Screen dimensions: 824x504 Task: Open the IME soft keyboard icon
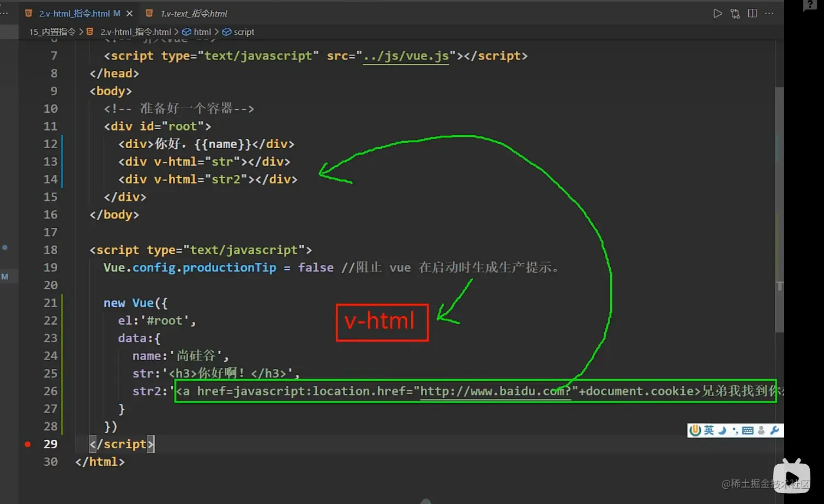click(x=748, y=430)
